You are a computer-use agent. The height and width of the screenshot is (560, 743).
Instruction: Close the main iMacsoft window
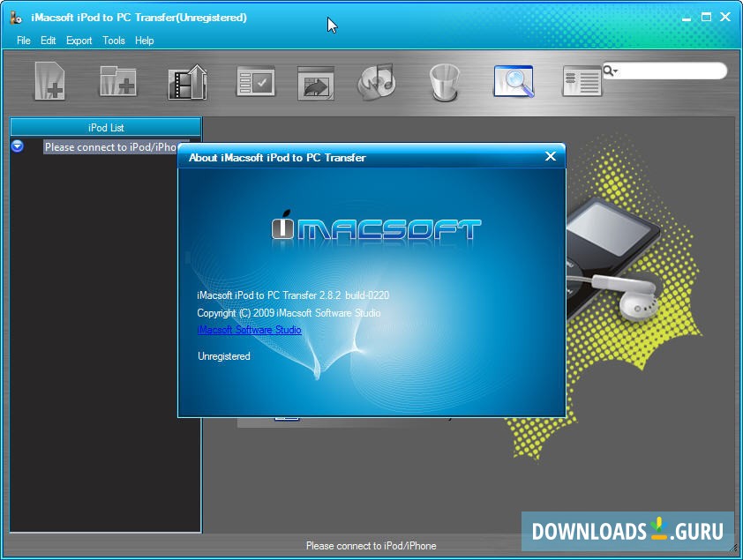tap(725, 17)
